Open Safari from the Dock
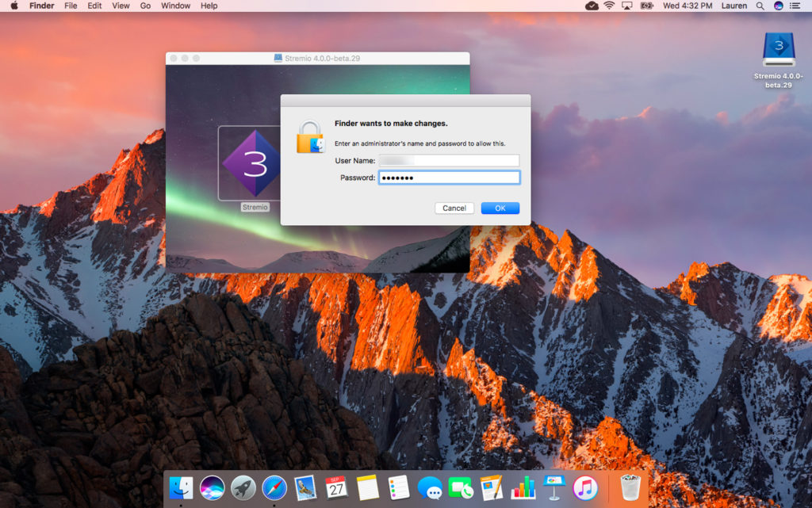The image size is (812, 508). (274, 488)
